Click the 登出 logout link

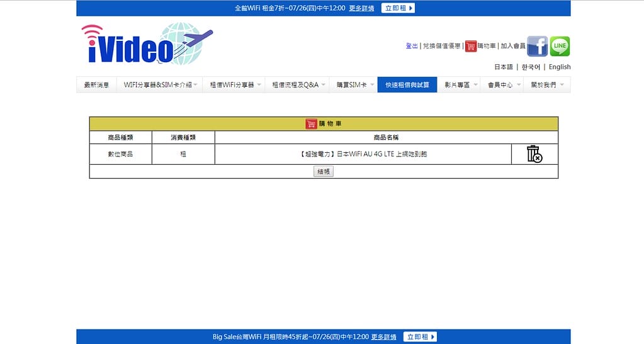pyautogui.click(x=412, y=46)
